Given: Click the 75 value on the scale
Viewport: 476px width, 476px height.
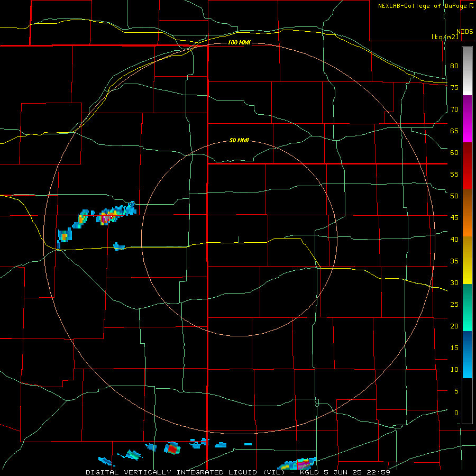Looking at the screenshot, I should [x=454, y=87].
